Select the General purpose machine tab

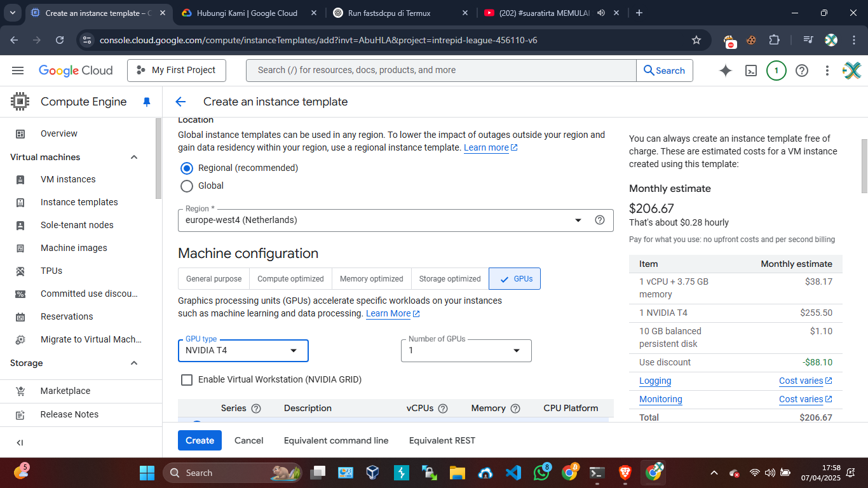tap(214, 279)
